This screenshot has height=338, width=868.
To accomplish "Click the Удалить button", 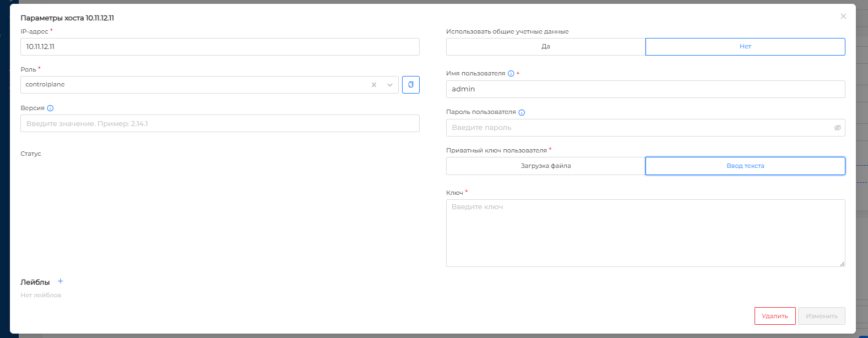I will point(775,316).
